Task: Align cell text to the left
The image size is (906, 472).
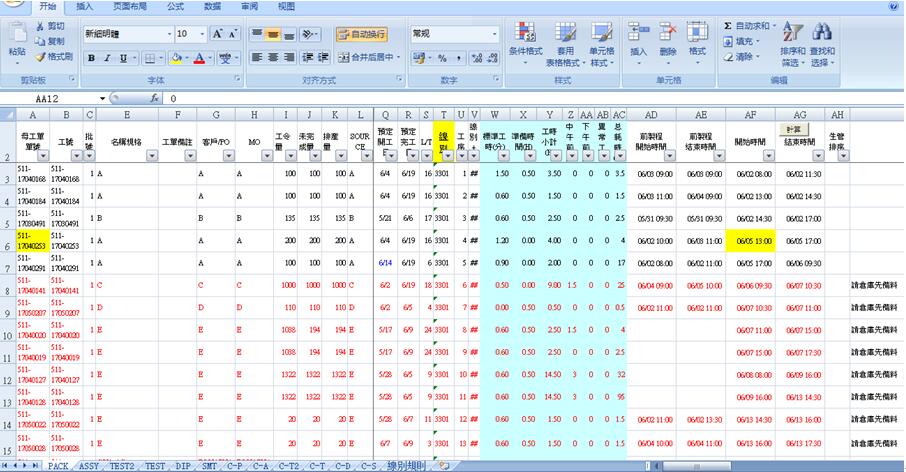Action: [x=257, y=57]
